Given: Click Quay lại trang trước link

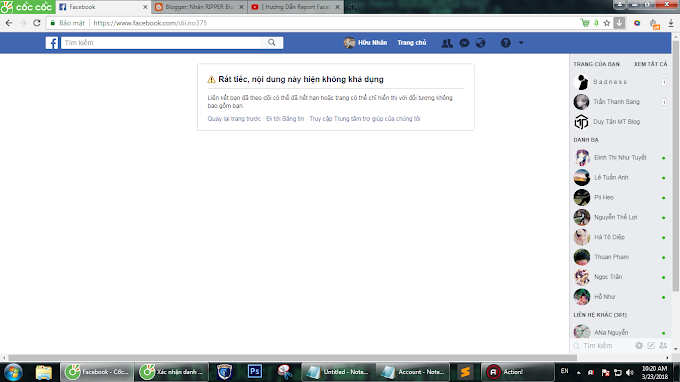Looking at the screenshot, I should point(234,118).
